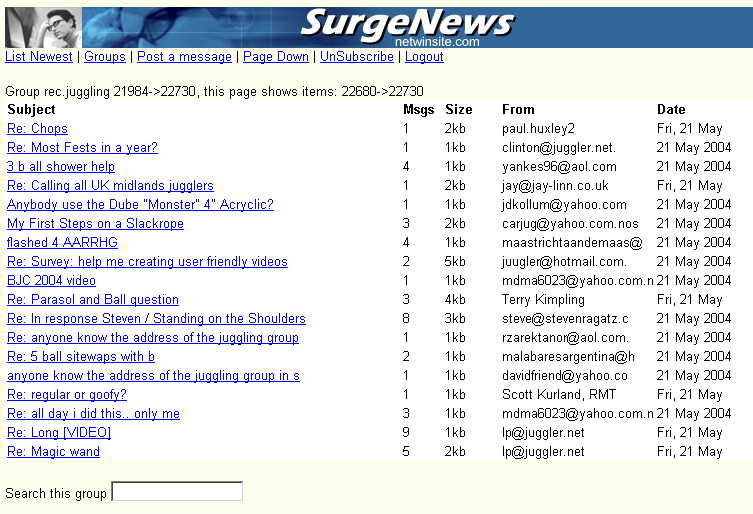Open the 'BJC 2004 video' thread

(x=51, y=281)
